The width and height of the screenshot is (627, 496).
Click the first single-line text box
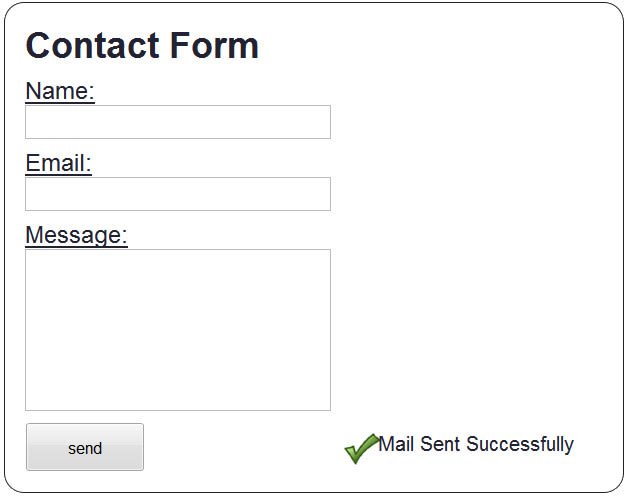178,122
